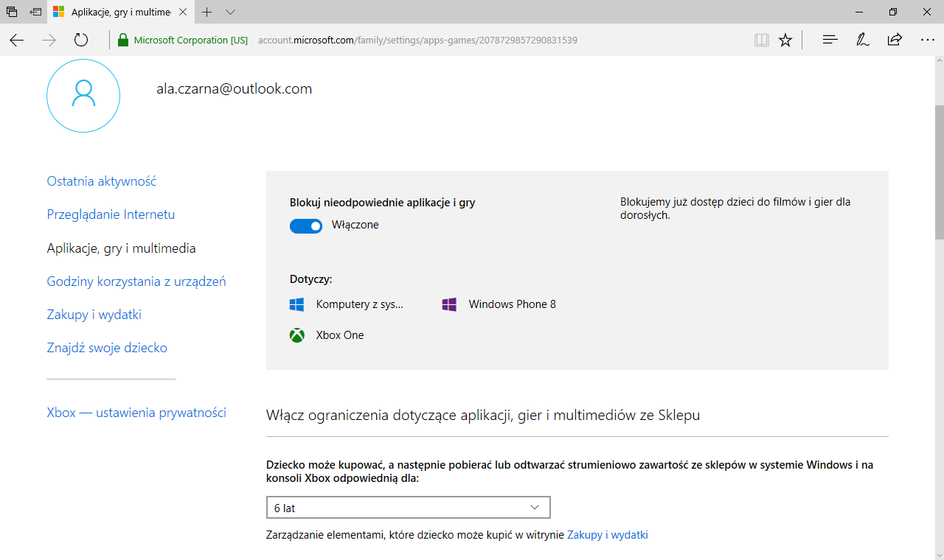Expand the 6 lat age dropdown

coord(408,508)
